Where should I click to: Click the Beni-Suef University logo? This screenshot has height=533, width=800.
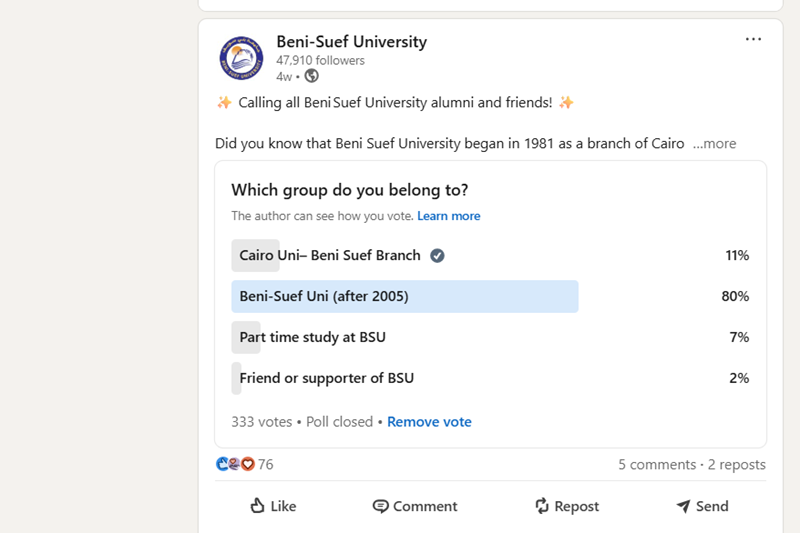click(241, 58)
